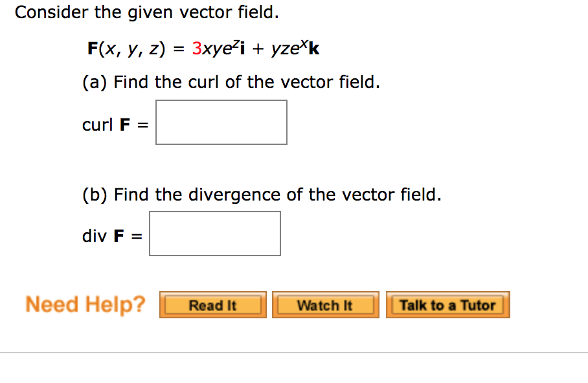The width and height of the screenshot is (588, 383).
Task: Click the div F label
Action: tap(100, 237)
